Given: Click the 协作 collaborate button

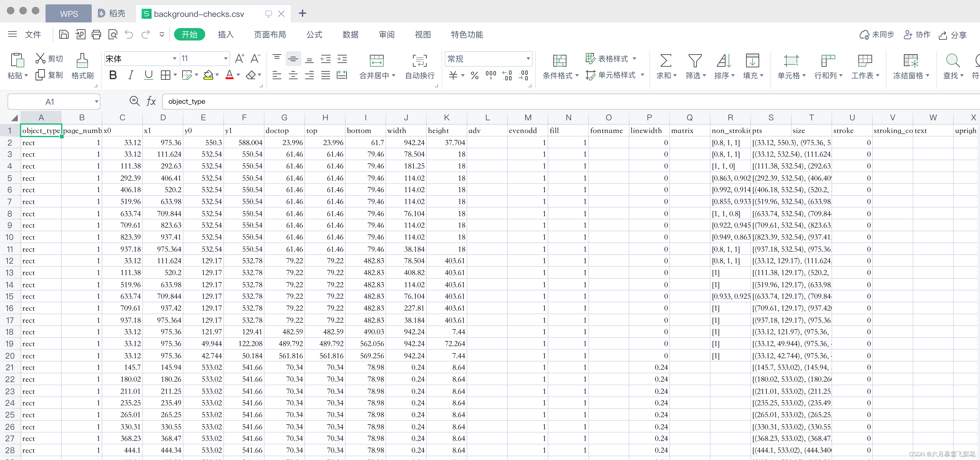Looking at the screenshot, I should coord(917,35).
